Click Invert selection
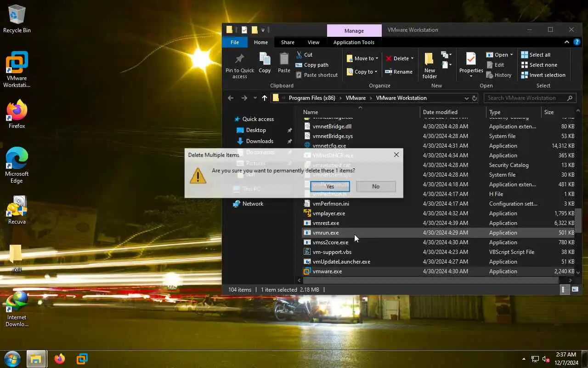Screen dimensions: 588x368 (543, 75)
